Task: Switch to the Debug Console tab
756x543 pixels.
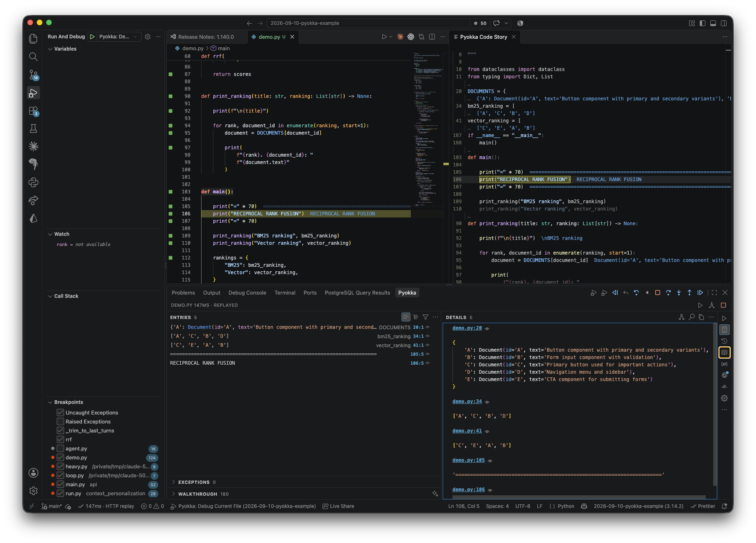Action: coord(247,293)
